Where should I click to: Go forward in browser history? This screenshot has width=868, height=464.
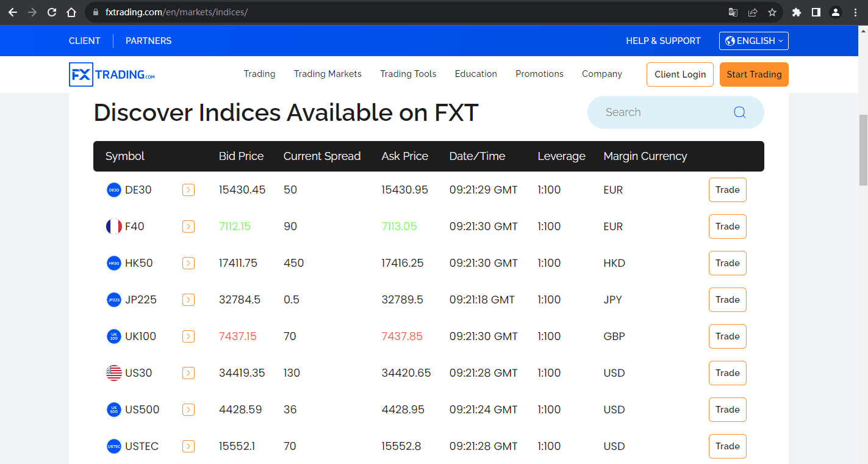[x=32, y=12]
